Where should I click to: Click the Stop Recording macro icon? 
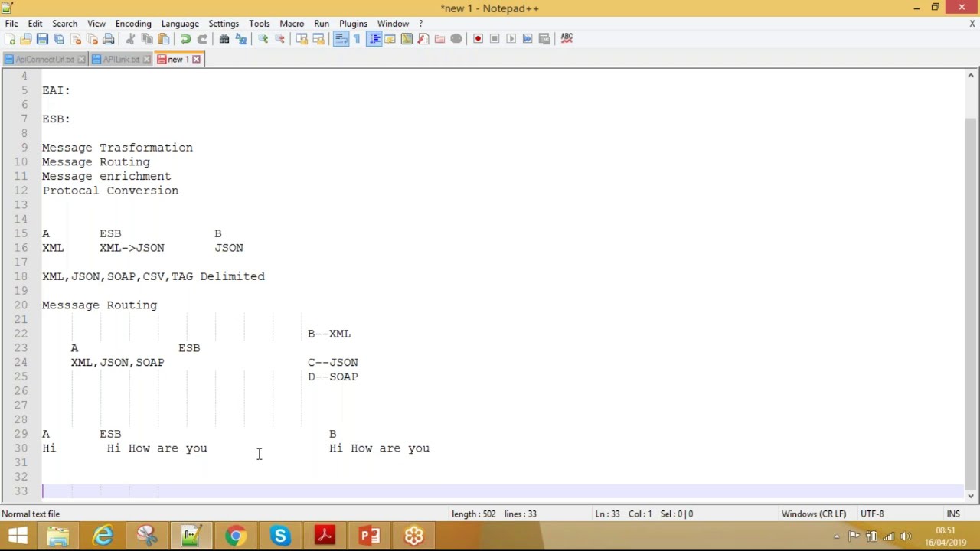[x=495, y=38]
